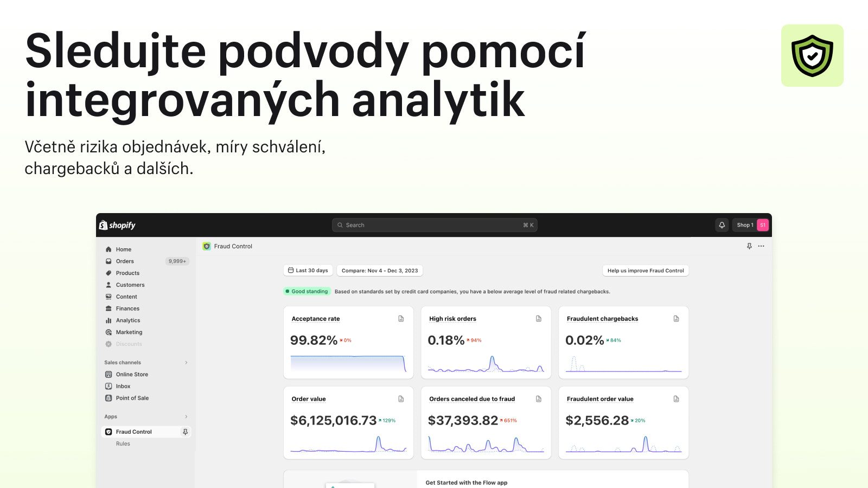868x488 pixels.
Task: Open Products in the sidebar
Action: click(x=127, y=273)
